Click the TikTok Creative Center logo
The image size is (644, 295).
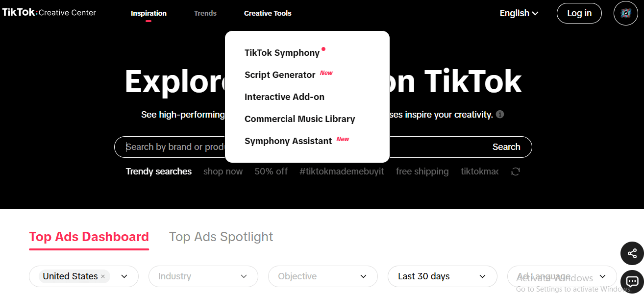[49, 13]
